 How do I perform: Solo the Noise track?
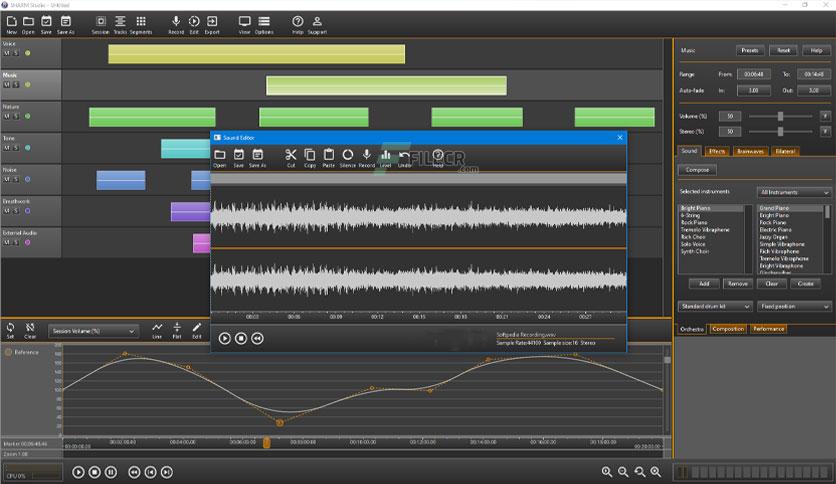pyautogui.click(x=16, y=180)
